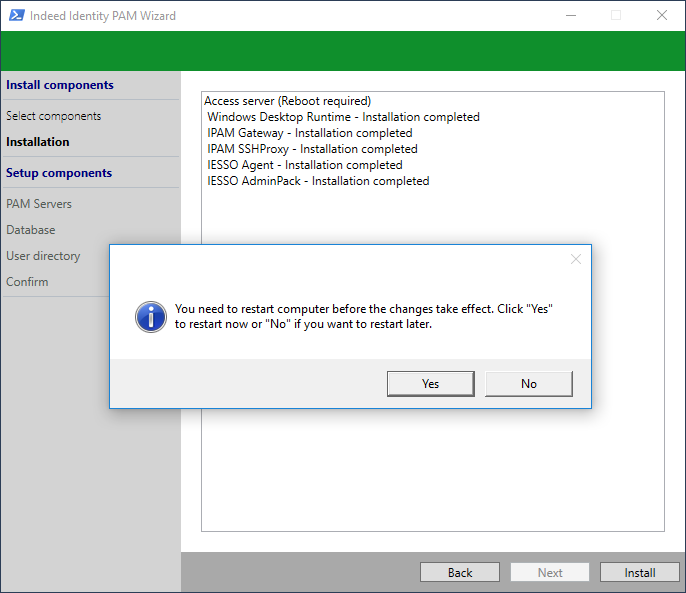The image size is (686, 593).
Task: Select the IPAM Gateway installation line
Action: click(x=309, y=133)
